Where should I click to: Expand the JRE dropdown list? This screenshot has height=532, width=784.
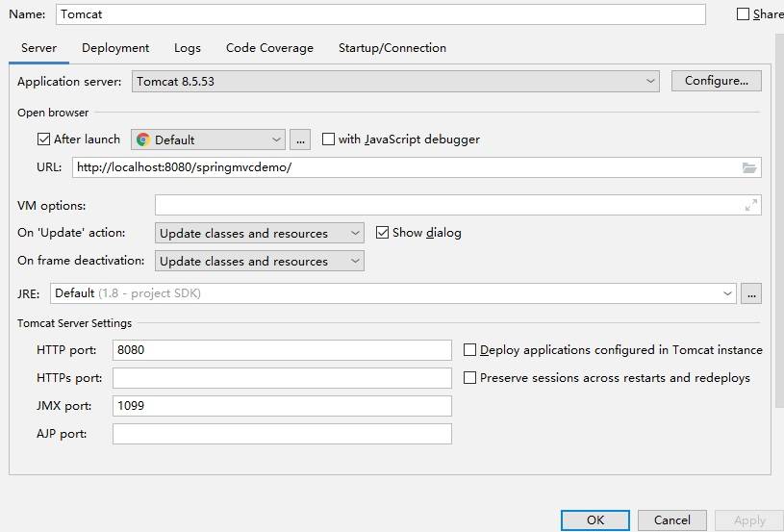[392, 293]
